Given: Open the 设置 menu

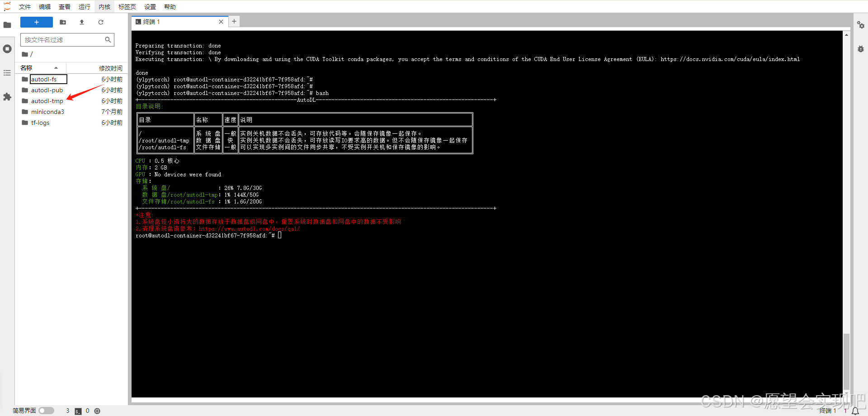Looking at the screenshot, I should point(150,7).
